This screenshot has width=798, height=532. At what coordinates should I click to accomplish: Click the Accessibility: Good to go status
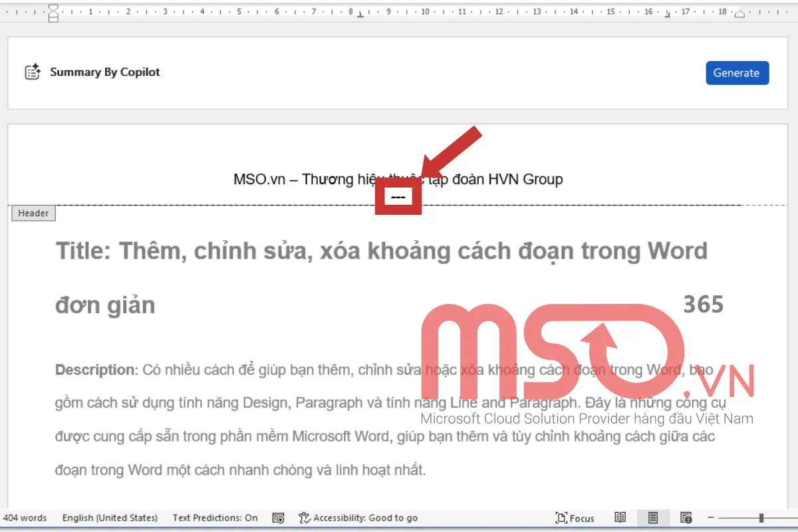pyautogui.click(x=365, y=518)
